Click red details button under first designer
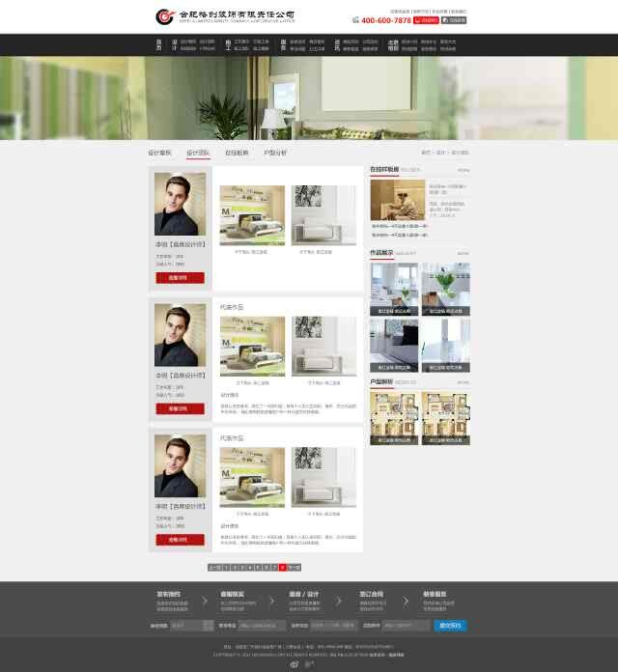 (180, 277)
